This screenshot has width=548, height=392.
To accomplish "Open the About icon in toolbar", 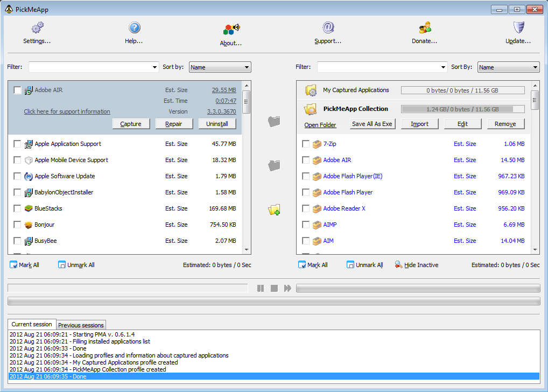I will pos(231,29).
